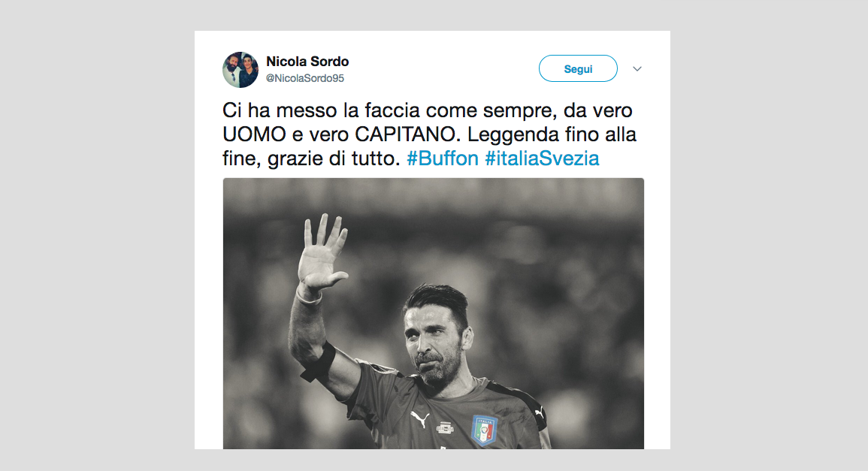
Task: Click the captain armband in the photo
Action: [319, 362]
